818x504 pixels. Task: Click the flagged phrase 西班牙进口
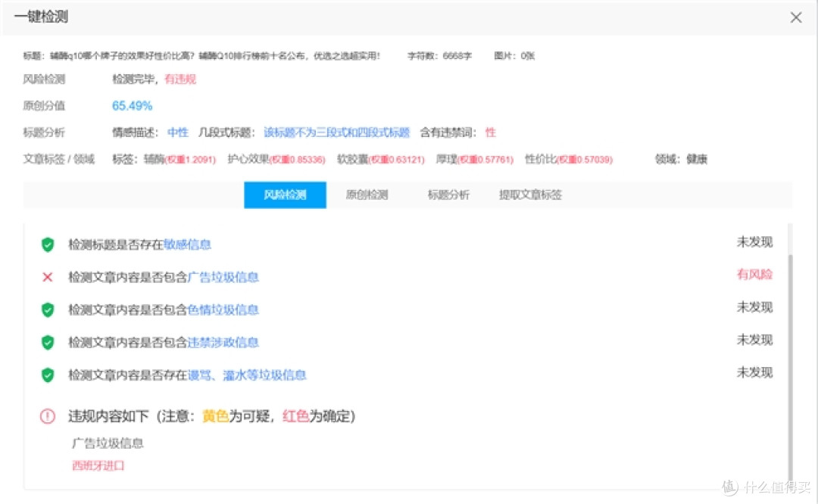(98, 465)
